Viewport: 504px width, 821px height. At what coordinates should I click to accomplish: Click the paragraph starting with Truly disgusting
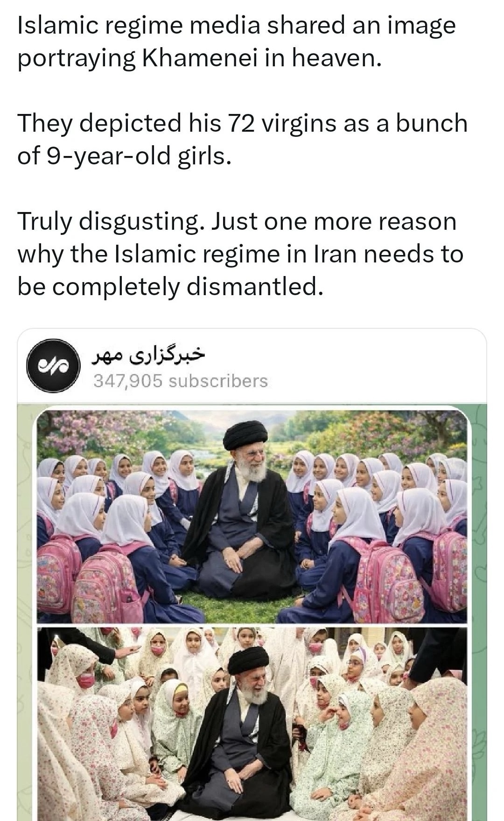tap(240, 254)
